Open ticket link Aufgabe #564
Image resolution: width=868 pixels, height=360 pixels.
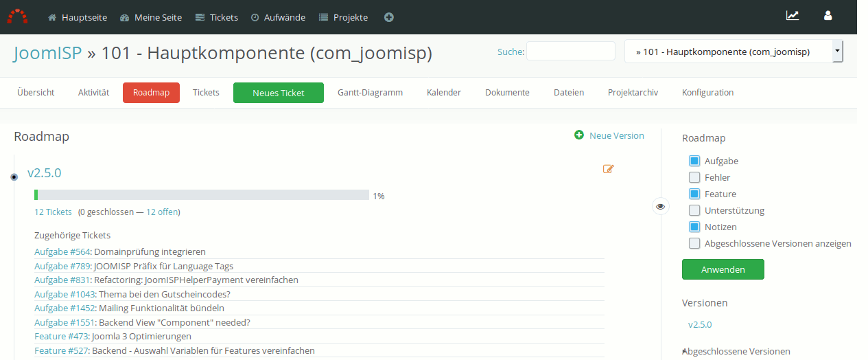(62, 251)
